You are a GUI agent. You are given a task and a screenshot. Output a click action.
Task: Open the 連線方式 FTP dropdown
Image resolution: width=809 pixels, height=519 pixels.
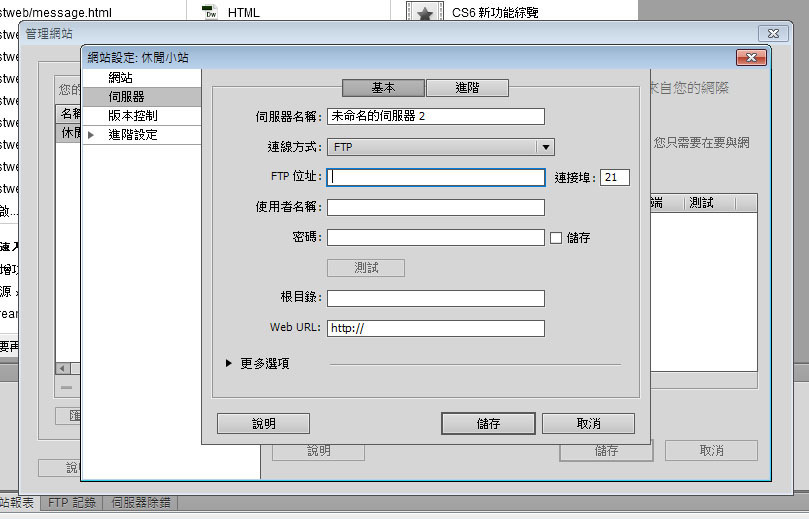click(x=441, y=147)
